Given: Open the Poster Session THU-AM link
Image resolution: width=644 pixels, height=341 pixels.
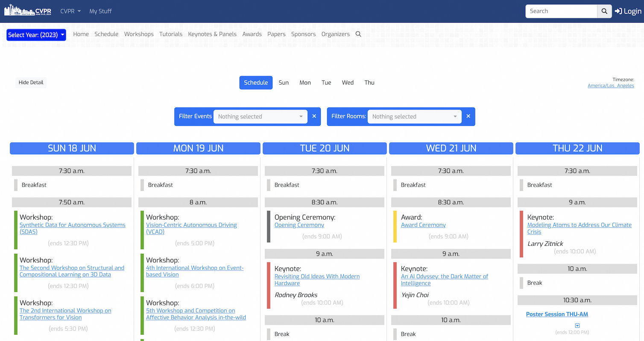Looking at the screenshot, I should (557, 314).
